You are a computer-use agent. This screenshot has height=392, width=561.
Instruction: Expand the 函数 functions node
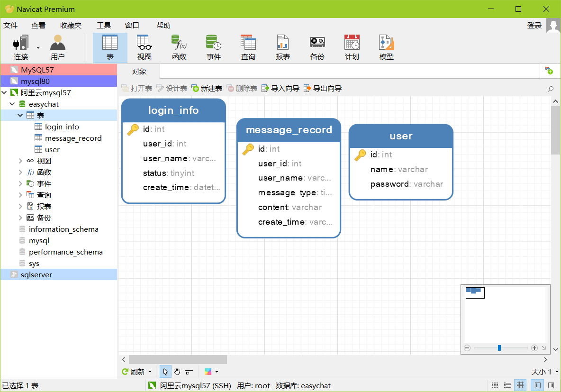20,172
